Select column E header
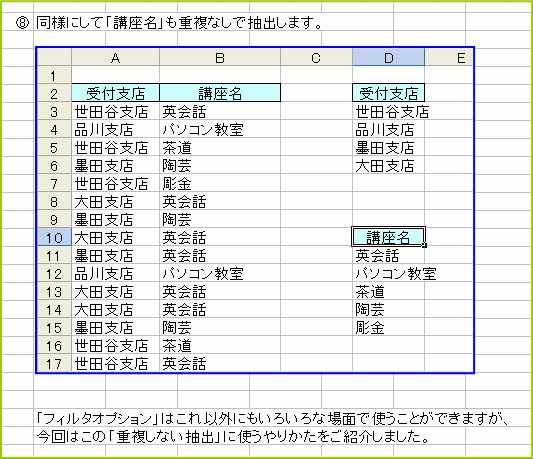Image resolution: width=533 pixels, height=459 pixels. [448, 57]
